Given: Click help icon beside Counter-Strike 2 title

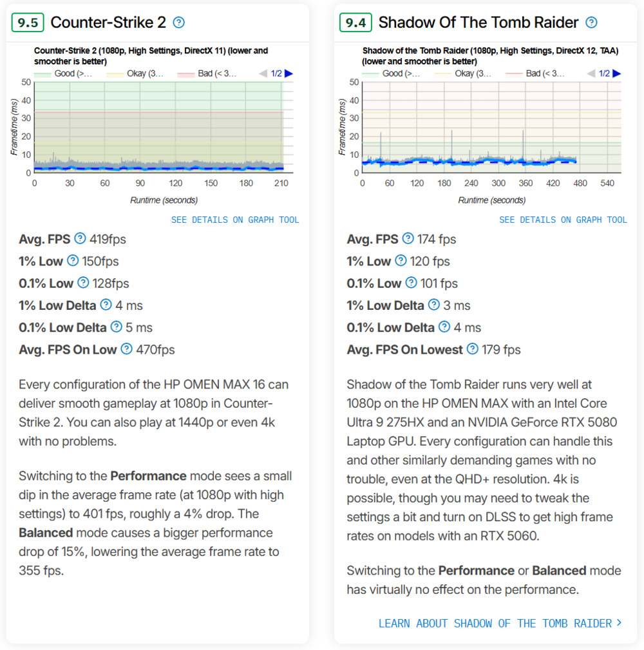Looking at the screenshot, I should point(179,23).
